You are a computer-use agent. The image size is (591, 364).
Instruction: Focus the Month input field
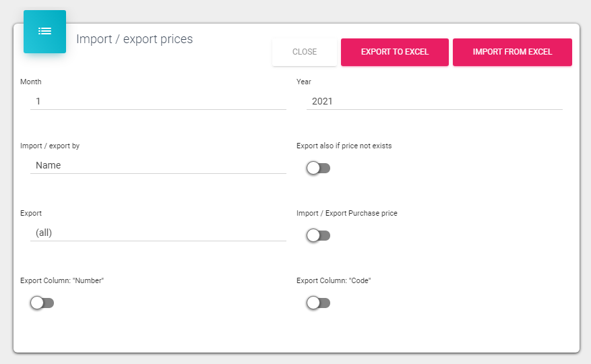click(x=158, y=101)
